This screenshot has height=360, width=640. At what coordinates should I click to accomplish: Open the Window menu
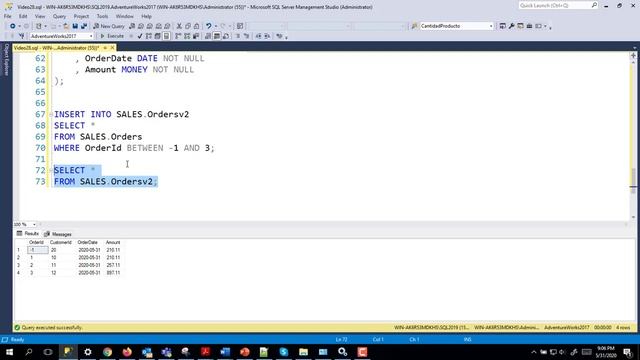coord(124,16)
